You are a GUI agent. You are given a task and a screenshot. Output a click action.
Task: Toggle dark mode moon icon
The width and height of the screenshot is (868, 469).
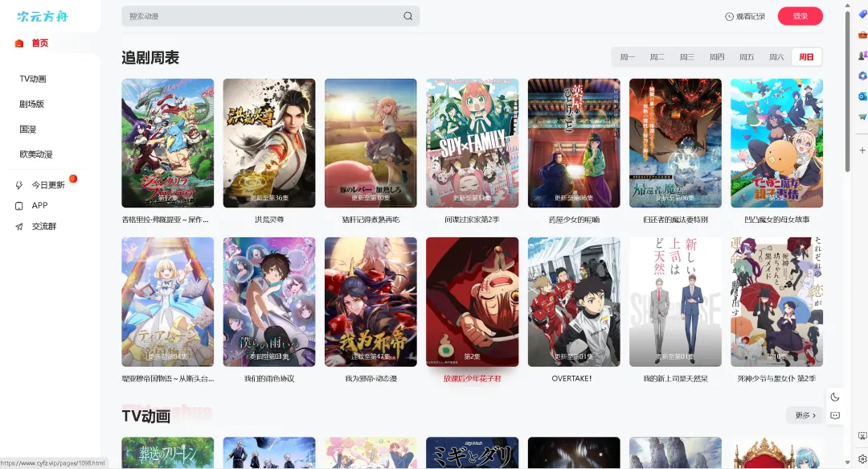click(x=835, y=397)
